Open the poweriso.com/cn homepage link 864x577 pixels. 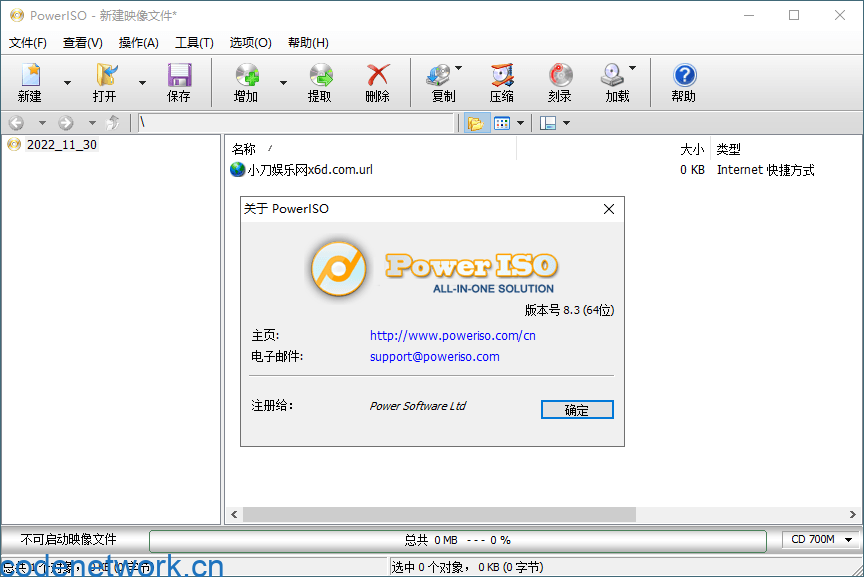click(452, 336)
